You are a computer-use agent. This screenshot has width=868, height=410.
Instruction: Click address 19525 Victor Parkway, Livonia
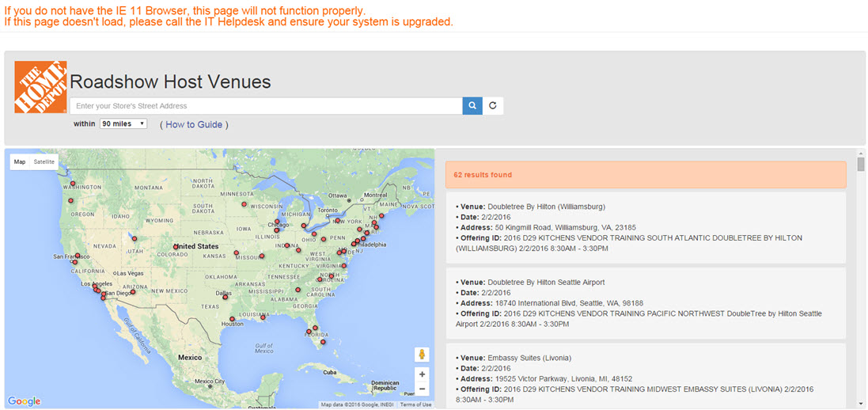click(x=563, y=379)
